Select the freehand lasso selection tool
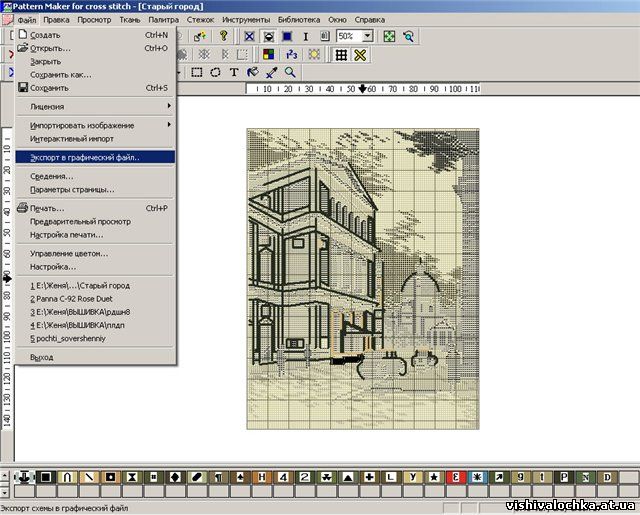Viewport: 640px width, 515px height. 215,73
